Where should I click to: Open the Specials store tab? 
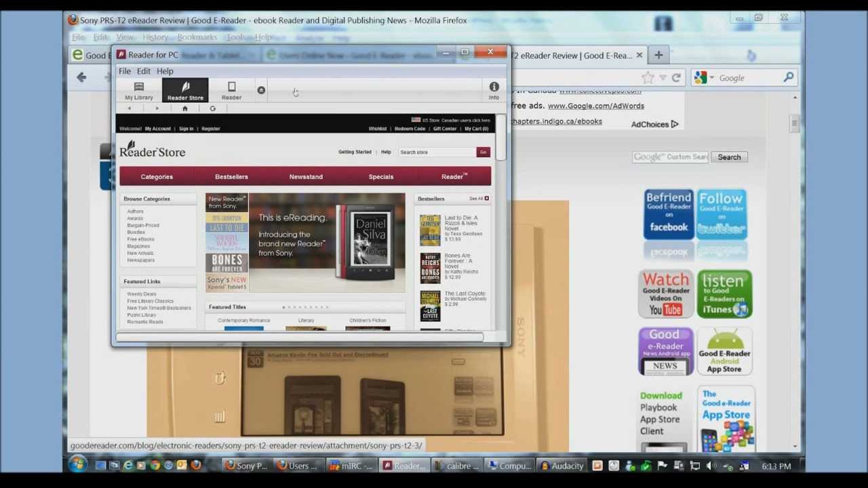tap(381, 177)
